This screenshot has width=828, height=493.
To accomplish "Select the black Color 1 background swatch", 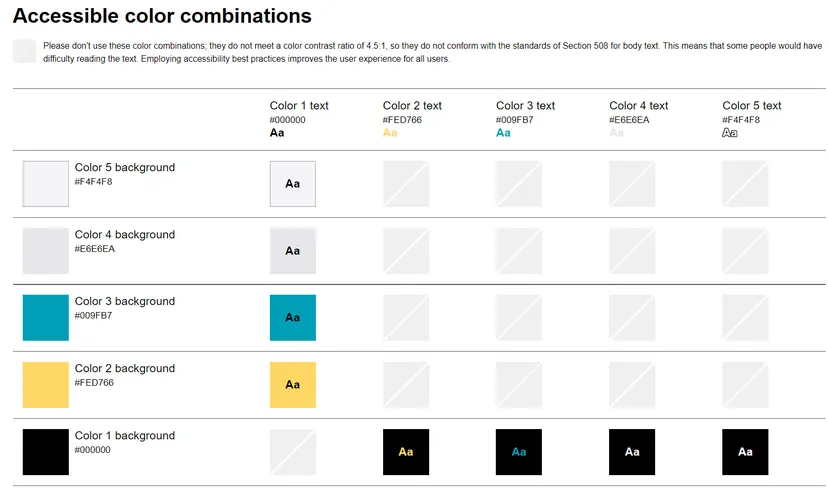I will 45,452.
